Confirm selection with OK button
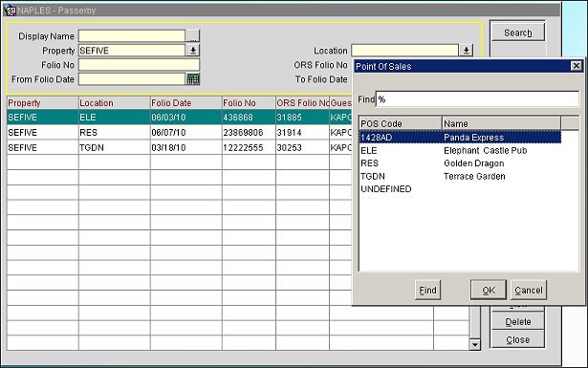 (x=489, y=290)
